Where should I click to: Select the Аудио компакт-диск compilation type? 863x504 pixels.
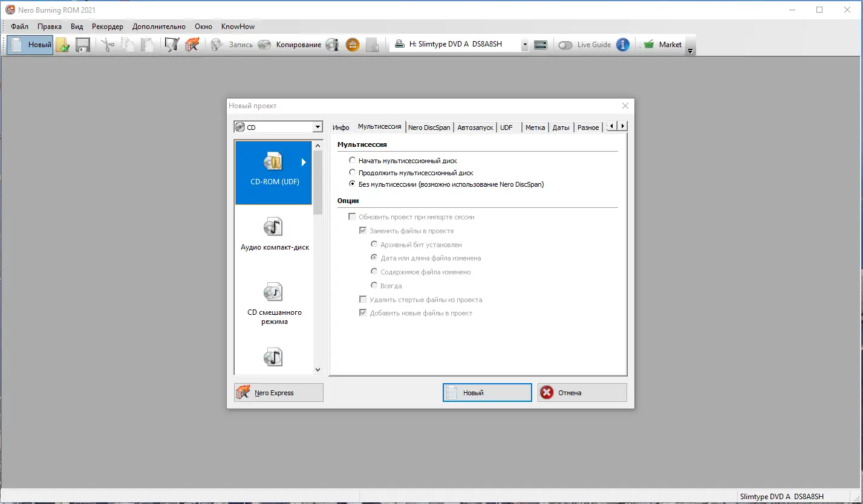(273, 233)
